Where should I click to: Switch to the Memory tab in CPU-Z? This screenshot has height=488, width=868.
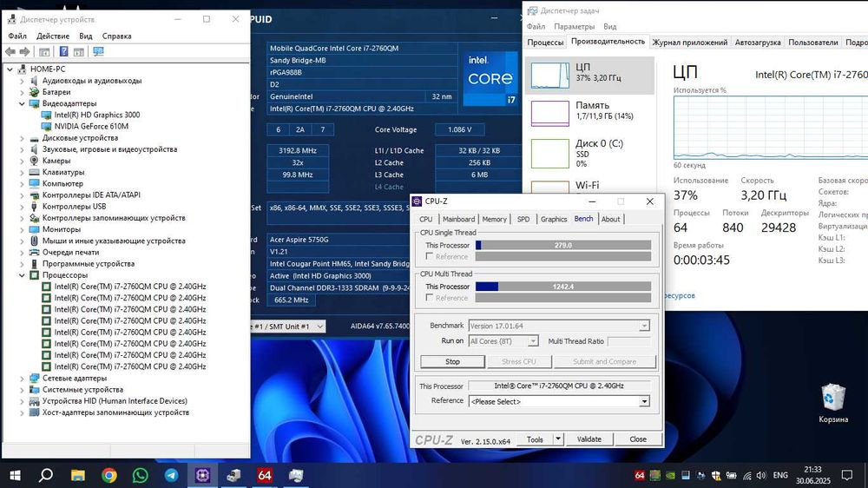(x=495, y=220)
